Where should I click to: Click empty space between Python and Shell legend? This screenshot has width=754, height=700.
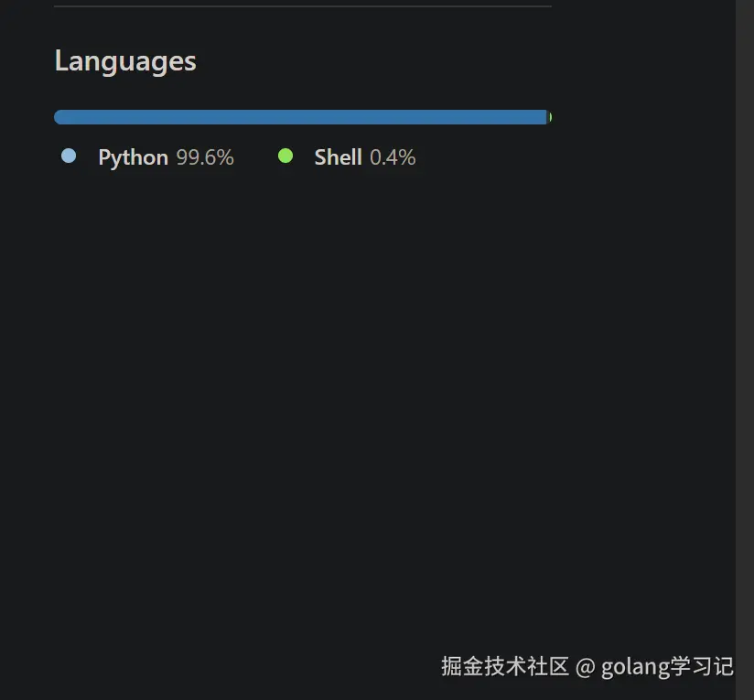(256, 157)
